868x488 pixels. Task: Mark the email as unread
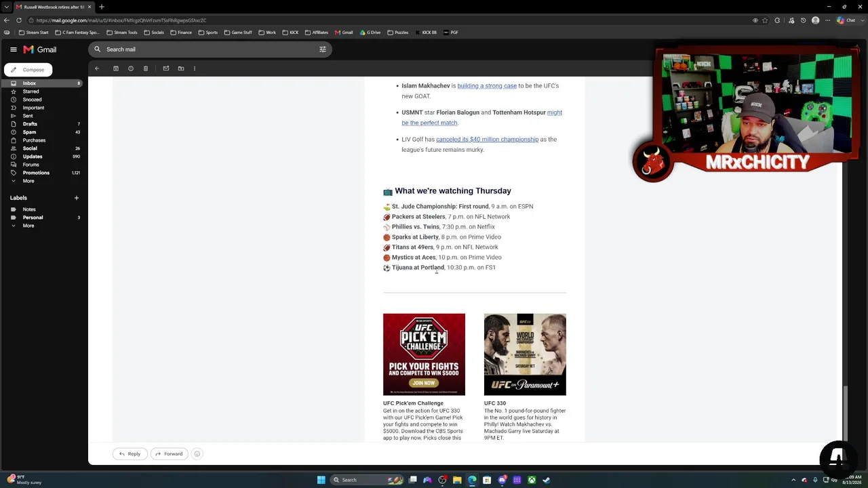coord(166,68)
